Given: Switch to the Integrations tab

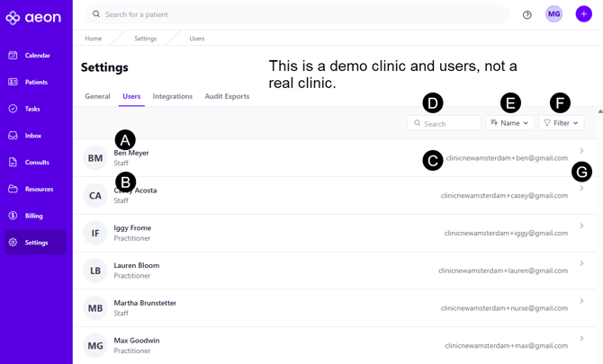Looking at the screenshot, I should [172, 96].
